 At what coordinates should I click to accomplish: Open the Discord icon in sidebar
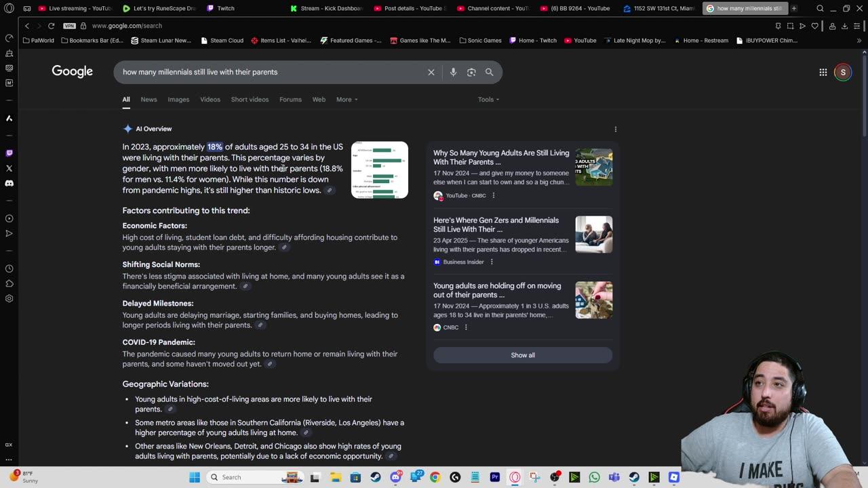click(9, 183)
